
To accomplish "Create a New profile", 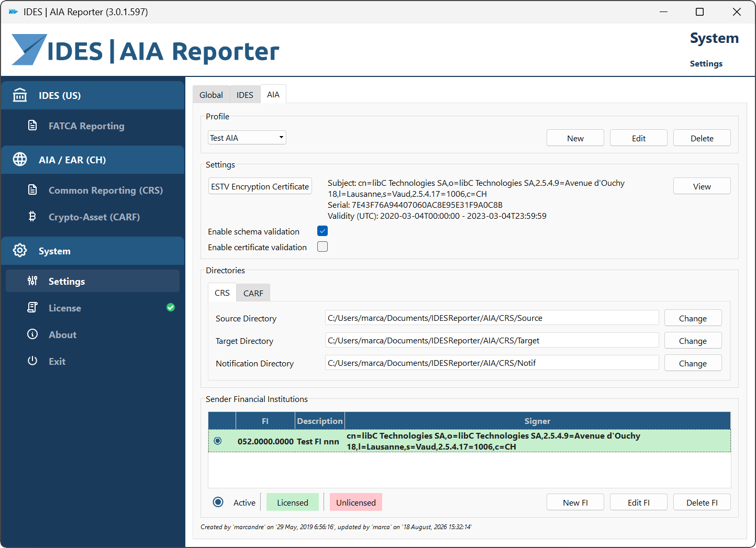I will pyautogui.click(x=575, y=138).
